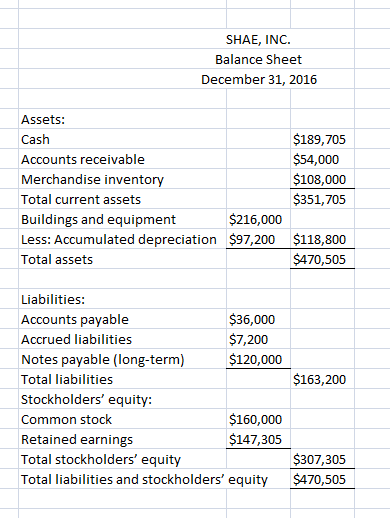Click Total liabilities and stockholders' equity label

[144, 479]
